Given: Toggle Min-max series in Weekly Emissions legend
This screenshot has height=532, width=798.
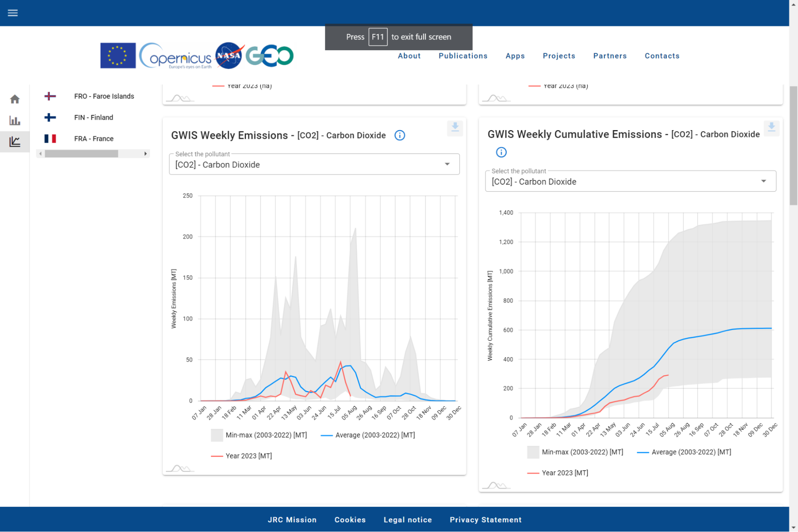Looking at the screenshot, I should [x=259, y=435].
